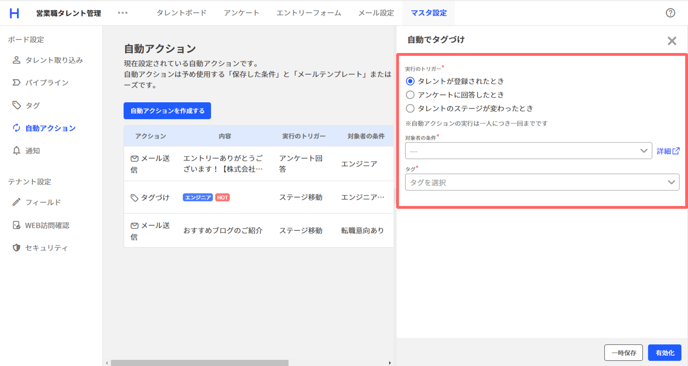
Task: Open the 対象者の条件 dropdown
Action: pos(528,151)
